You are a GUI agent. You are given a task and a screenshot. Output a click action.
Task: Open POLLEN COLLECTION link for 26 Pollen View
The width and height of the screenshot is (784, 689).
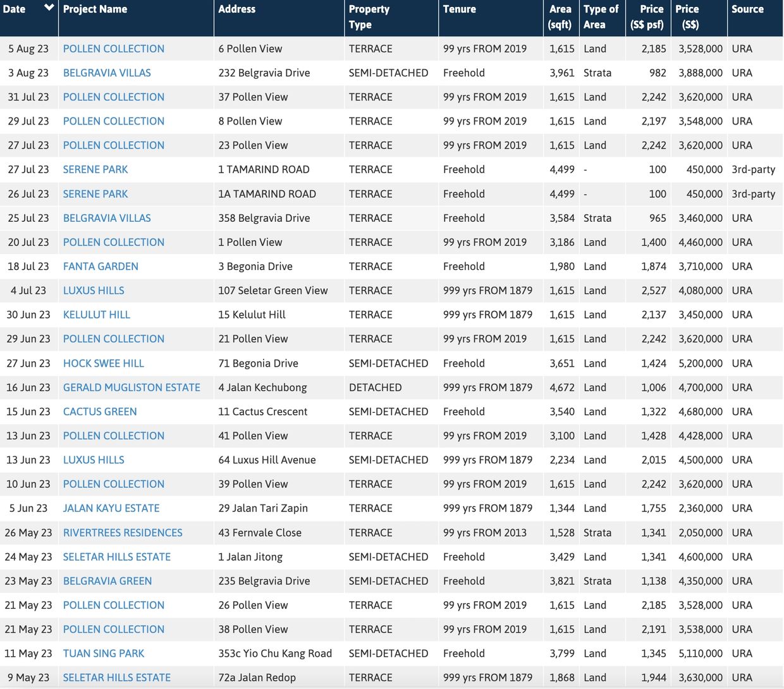[114, 605]
